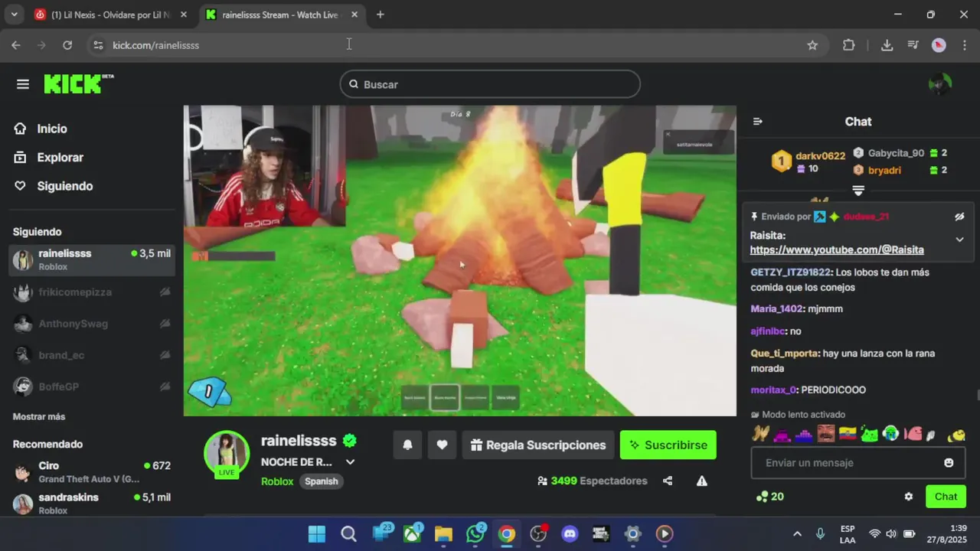Open offline channel BoffeGP

pos(92,386)
